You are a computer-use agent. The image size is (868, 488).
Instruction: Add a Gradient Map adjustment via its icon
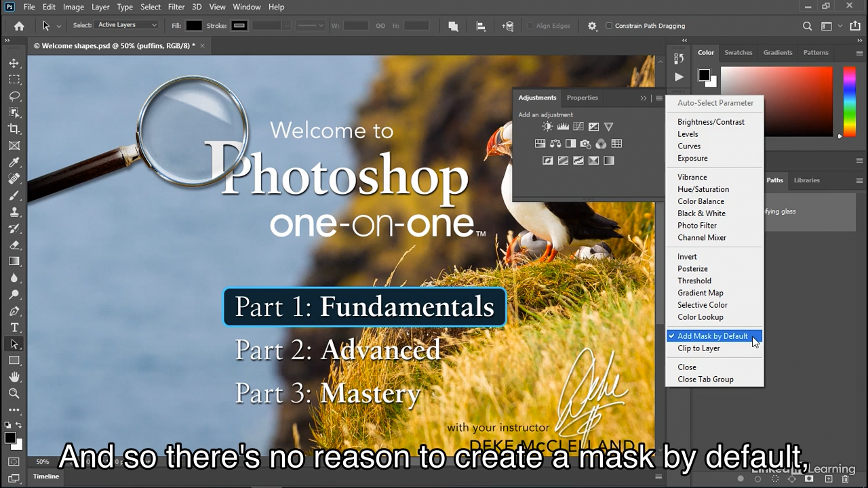coord(609,161)
